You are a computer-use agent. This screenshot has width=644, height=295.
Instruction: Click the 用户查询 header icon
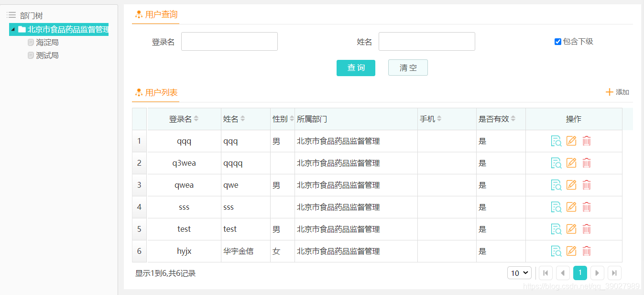coord(139,15)
